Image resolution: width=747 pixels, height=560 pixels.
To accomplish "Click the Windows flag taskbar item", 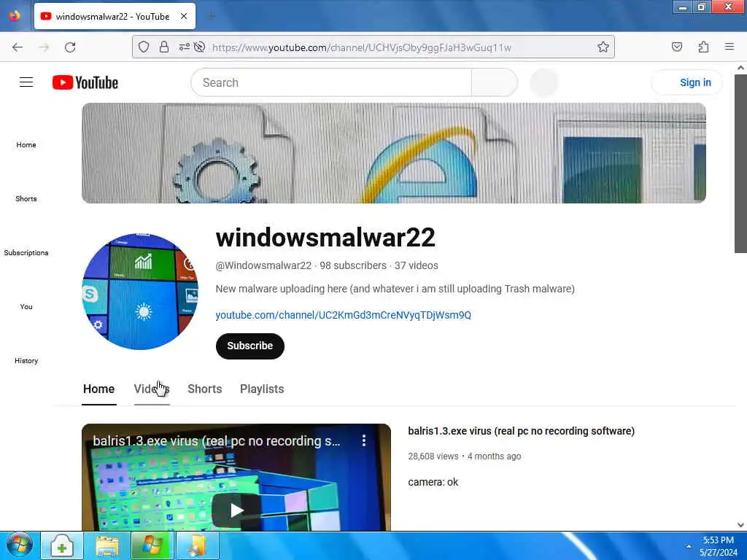I will 152,545.
